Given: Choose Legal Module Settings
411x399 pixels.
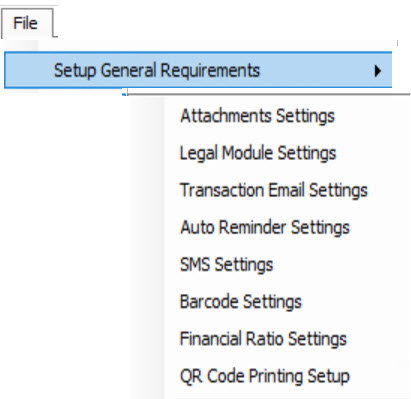Looking at the screenshot, I should (x=258, y=153).
